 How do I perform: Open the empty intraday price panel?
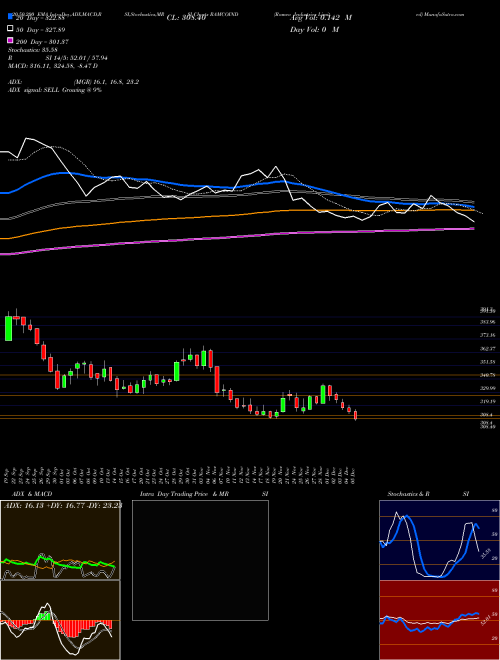pos(200,560)
